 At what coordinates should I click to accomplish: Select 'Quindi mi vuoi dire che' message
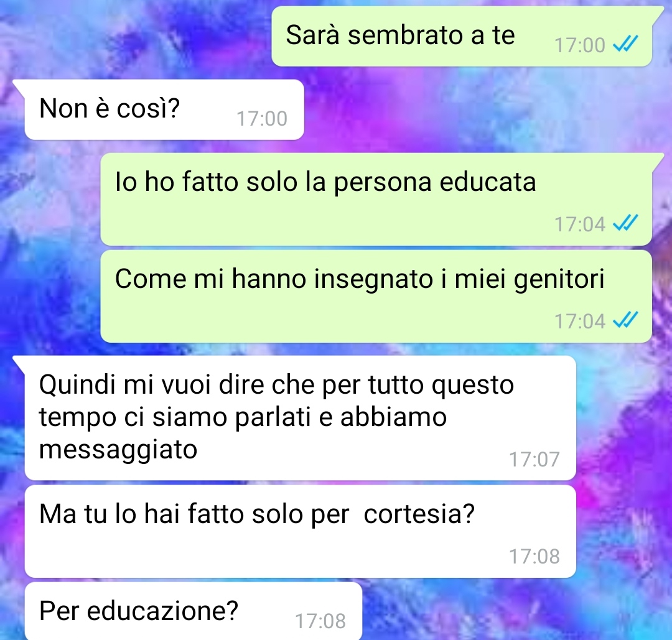[x=300, y=418]
